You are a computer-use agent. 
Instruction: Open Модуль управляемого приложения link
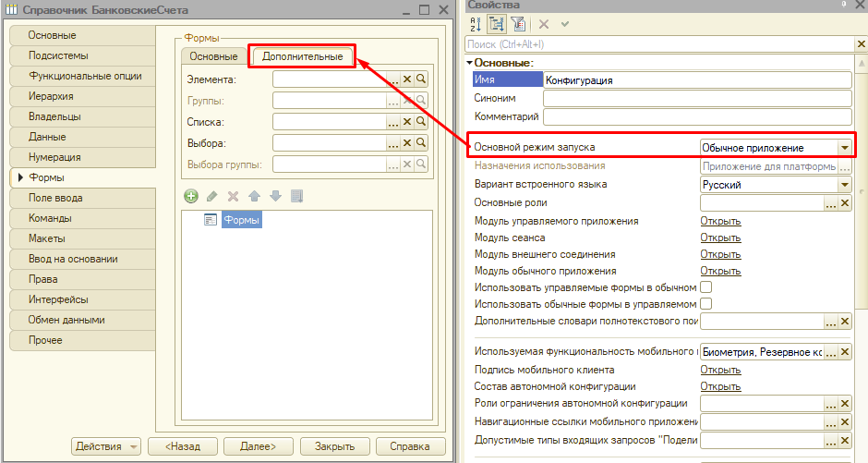(x=720, y=221)
